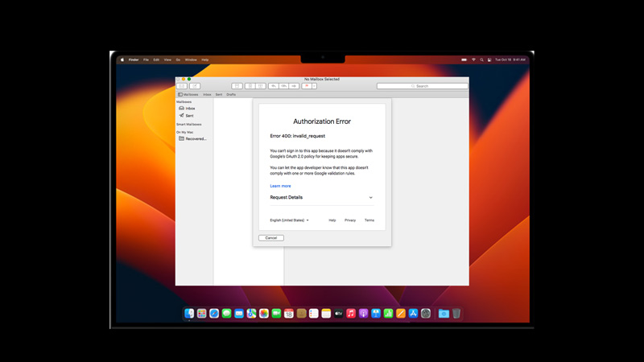
Task: Click the Cancel button
Action: [x=271, y=238]
